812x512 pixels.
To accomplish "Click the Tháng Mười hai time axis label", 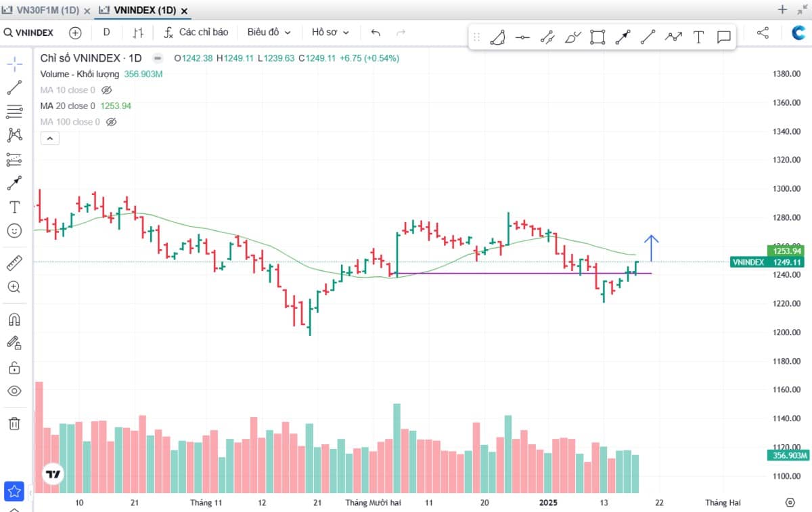I will click(x=373, y=503).
